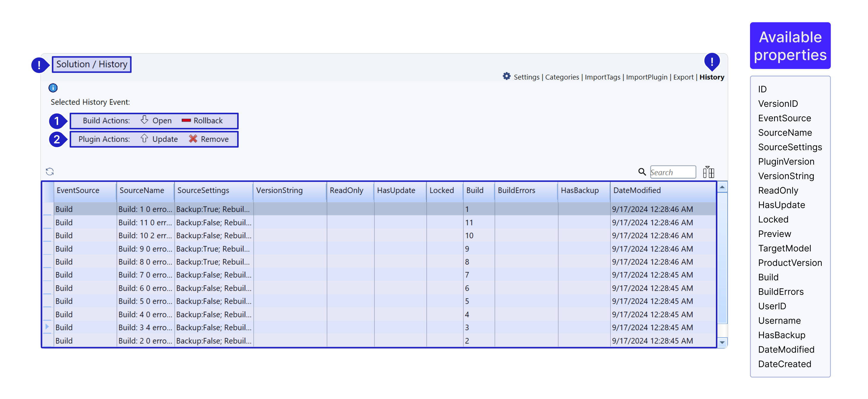
Task: Open the Export tab
Action: click(683, 77)
